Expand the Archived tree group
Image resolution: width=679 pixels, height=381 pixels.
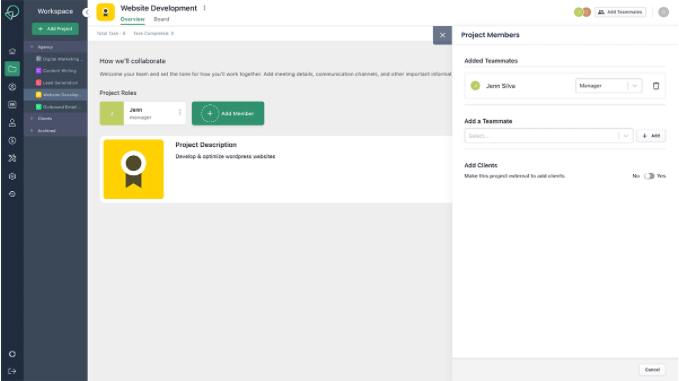point(32,130)
